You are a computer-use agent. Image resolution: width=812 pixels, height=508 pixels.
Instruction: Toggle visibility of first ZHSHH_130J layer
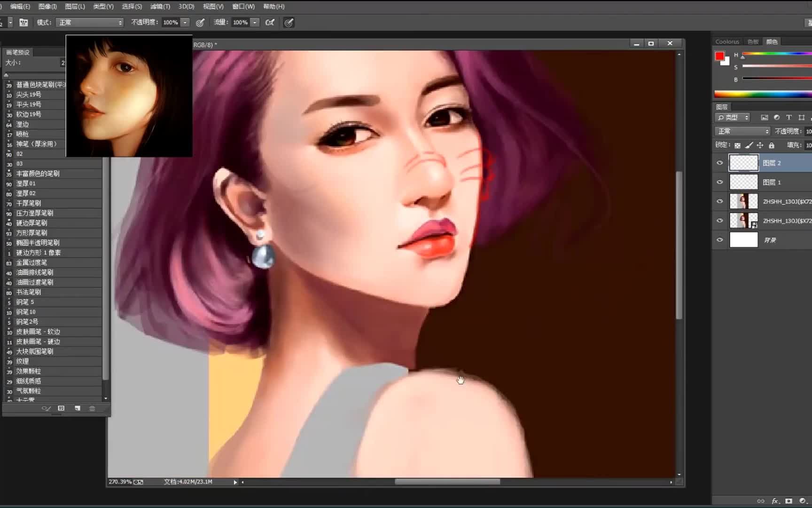[719, 201]
